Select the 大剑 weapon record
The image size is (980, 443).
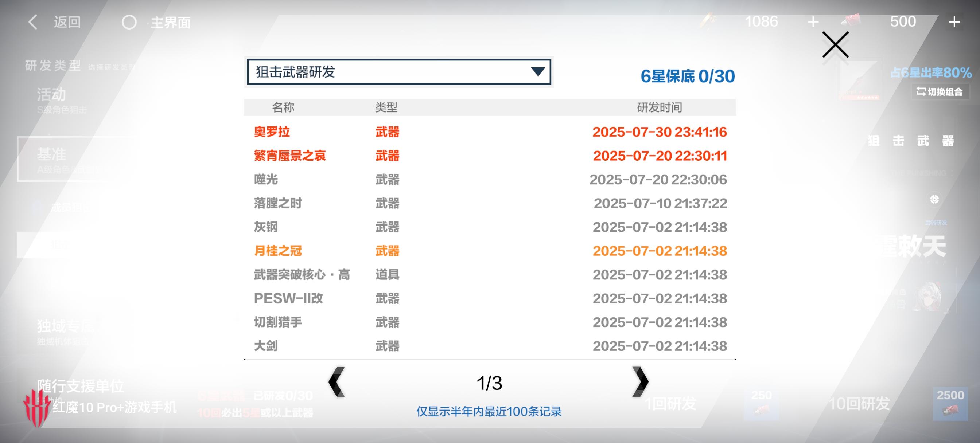tap(490, 346)
